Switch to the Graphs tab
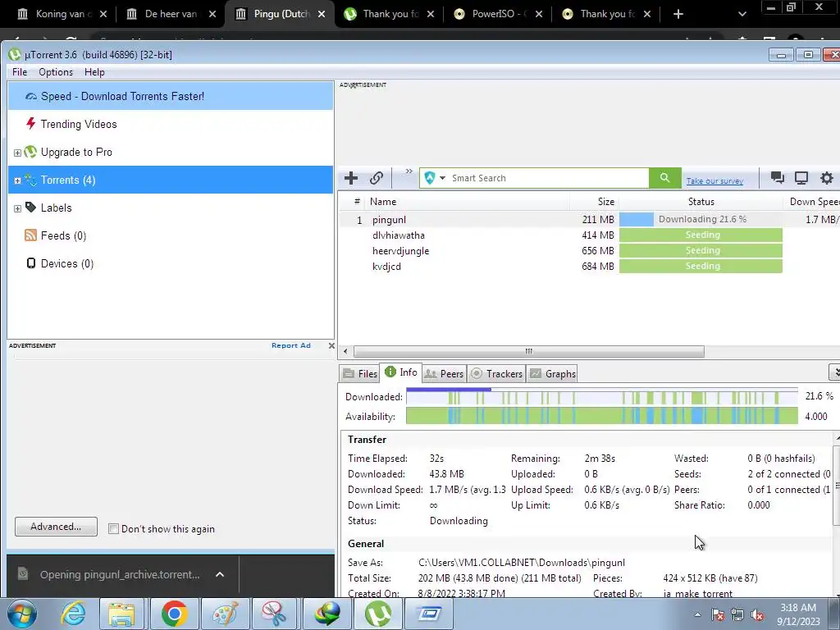 (x=553, y=373)
